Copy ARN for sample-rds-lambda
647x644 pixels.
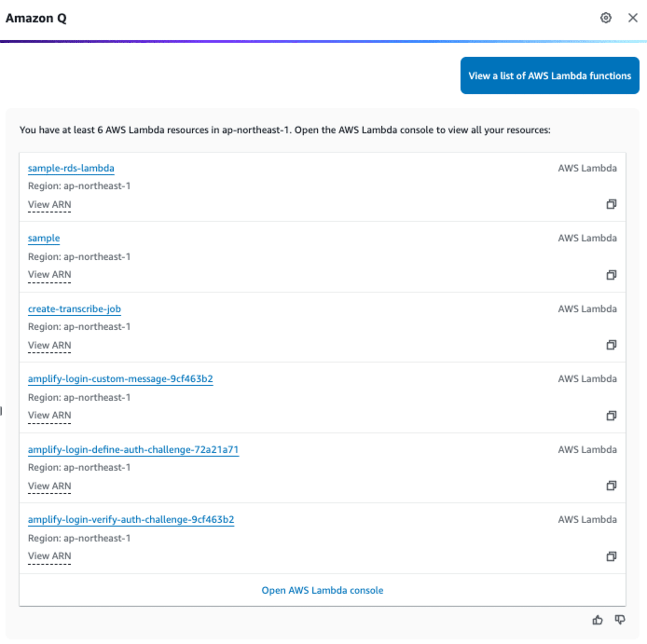[x=611, y=204]
